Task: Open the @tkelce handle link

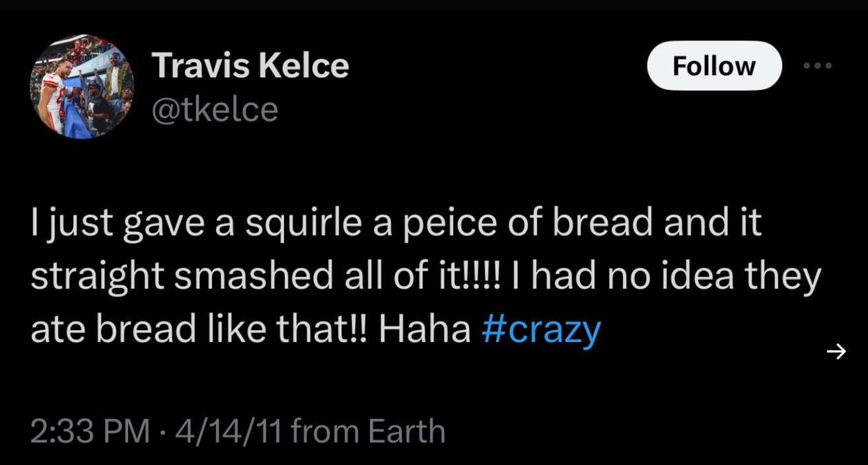Action: coord(215,109)
